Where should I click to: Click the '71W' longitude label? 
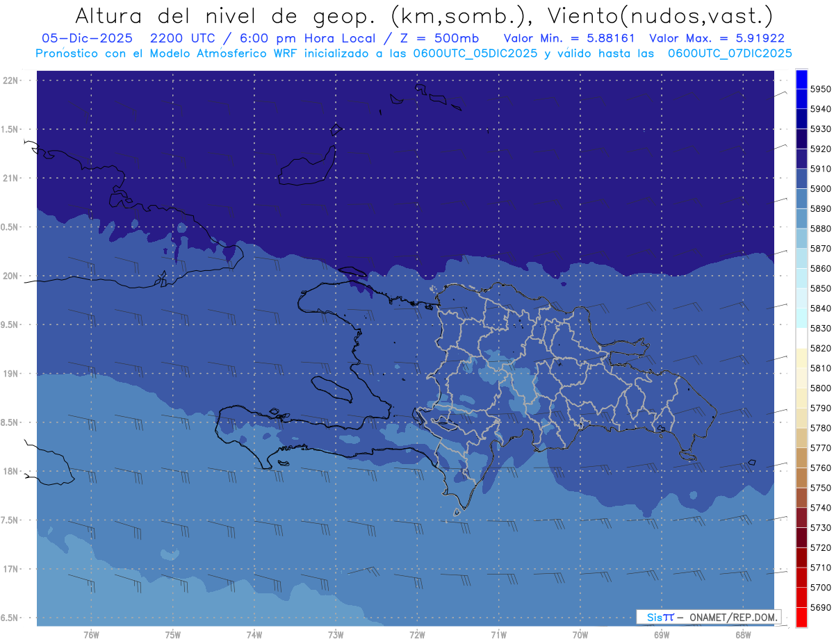tap(498, 635)
